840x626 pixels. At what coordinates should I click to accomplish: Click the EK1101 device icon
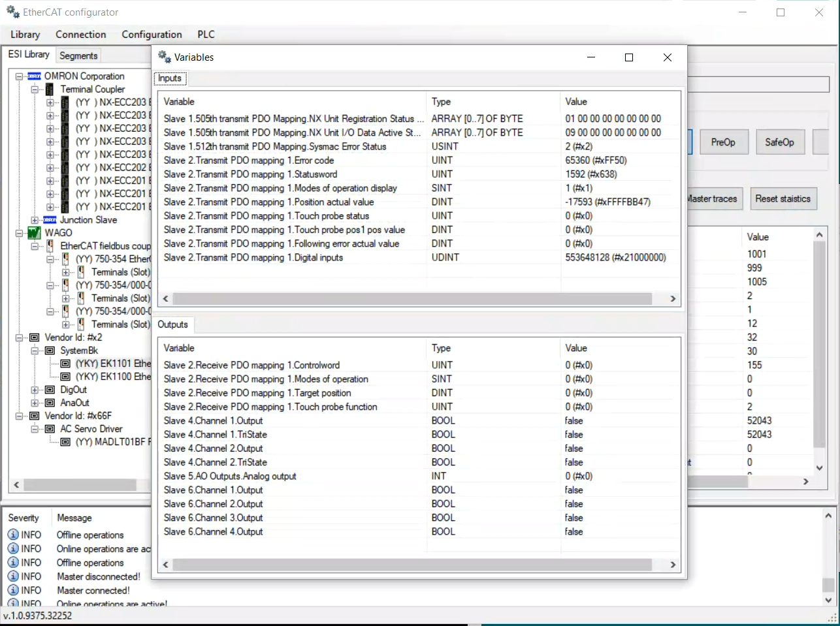pyautogui.click(x=65, y=364)
